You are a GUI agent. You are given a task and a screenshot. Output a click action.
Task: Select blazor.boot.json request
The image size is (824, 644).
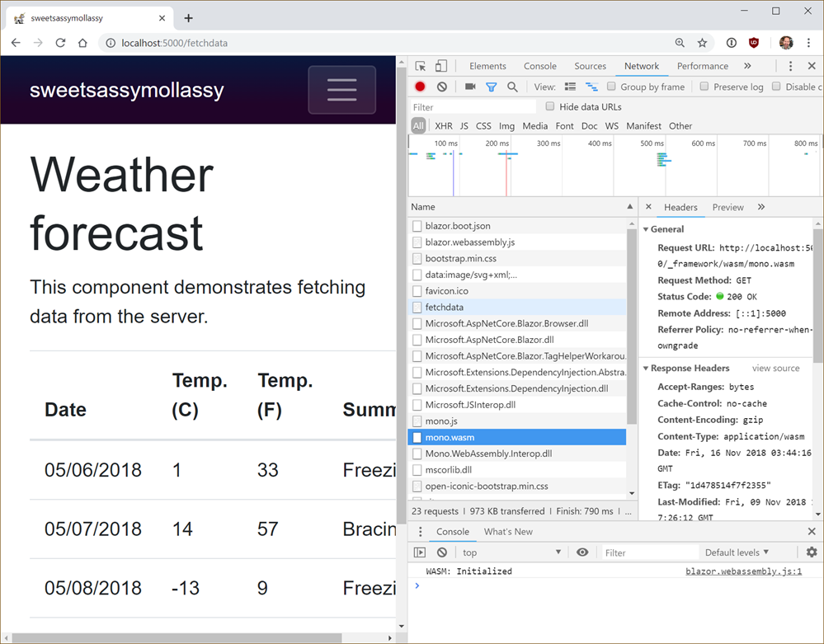(517, 226)
